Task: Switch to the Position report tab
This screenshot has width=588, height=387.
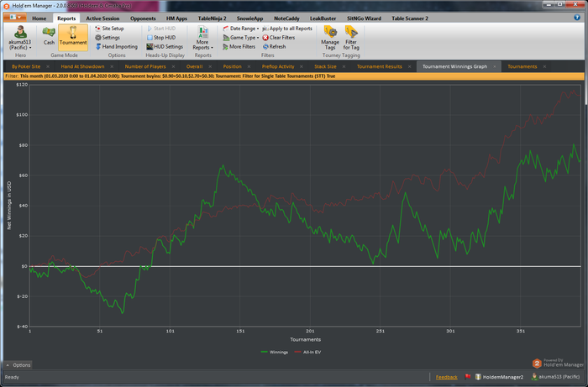Action: [232, 66]
